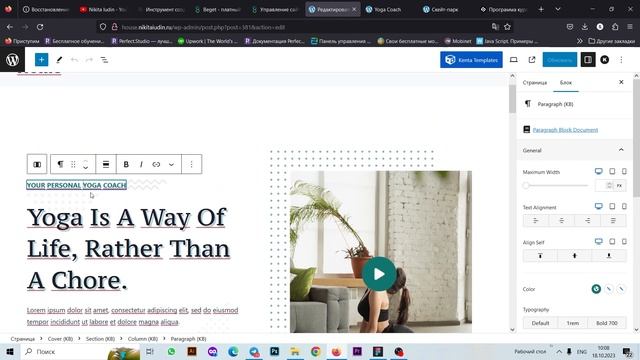Expand more rich text options
This screenshot has width=640, height=360.
(171, 164)
